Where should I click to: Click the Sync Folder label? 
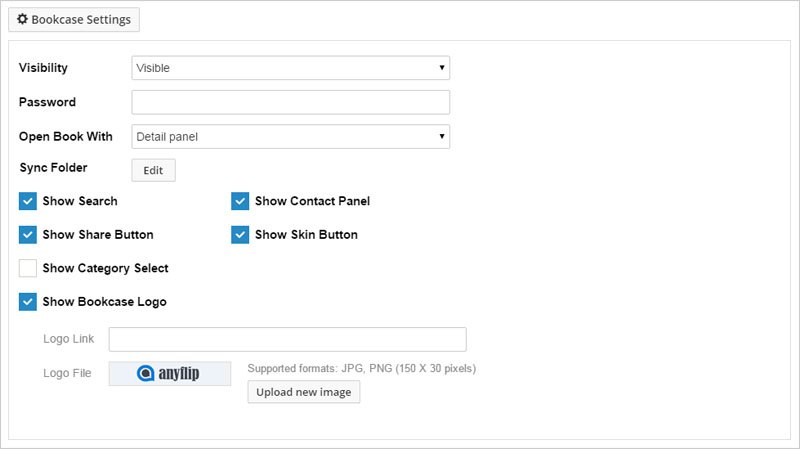53,168
